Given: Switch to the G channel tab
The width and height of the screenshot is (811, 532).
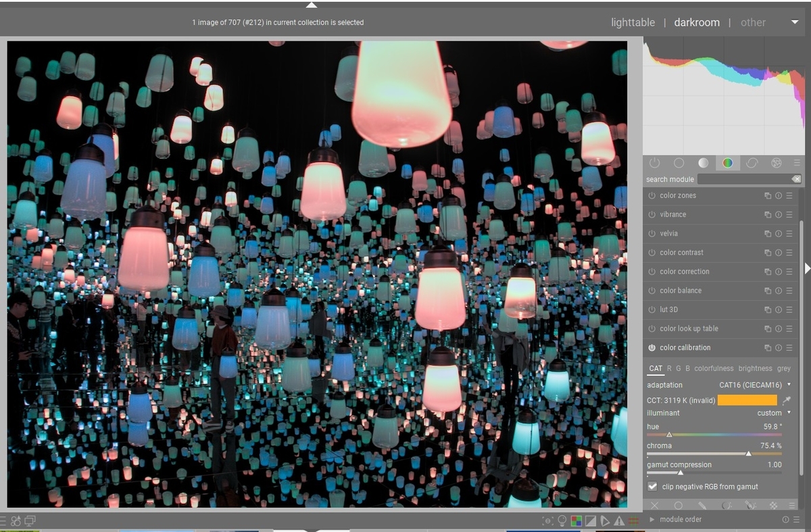Looking at the screenshot, I should pos(679,368).
